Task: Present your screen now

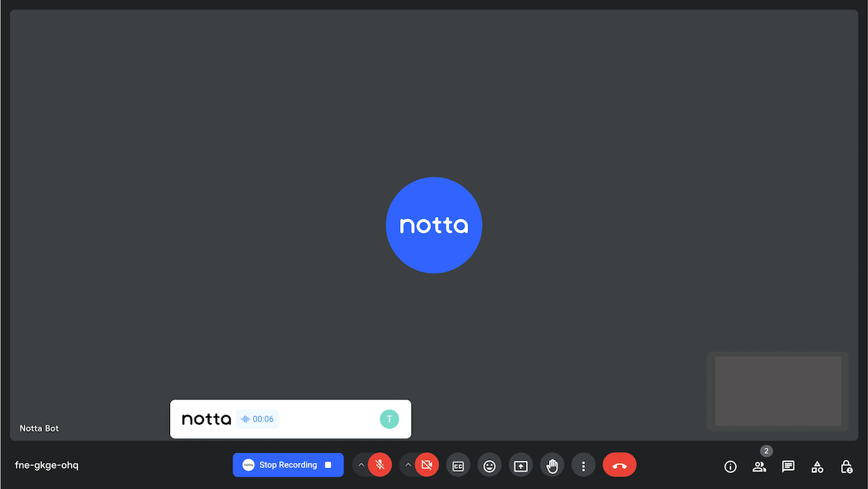Action: point(521,465)
